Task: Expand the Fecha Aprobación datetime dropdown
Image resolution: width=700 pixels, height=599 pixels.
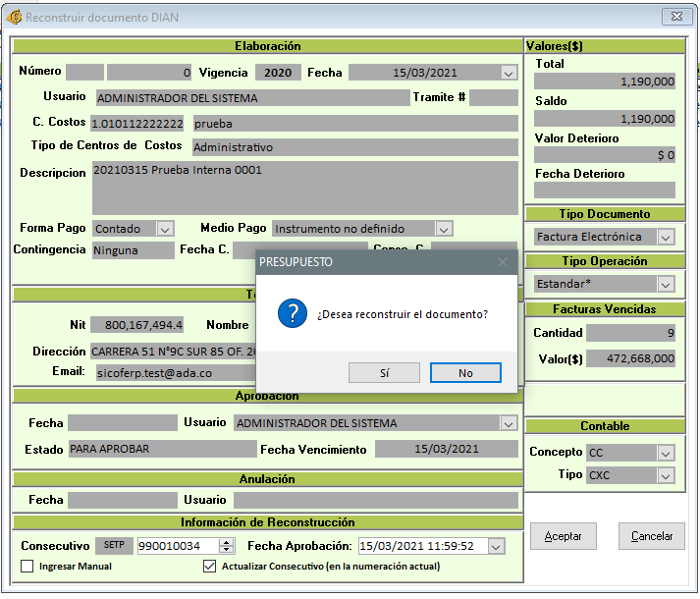Action: point(495,547)
